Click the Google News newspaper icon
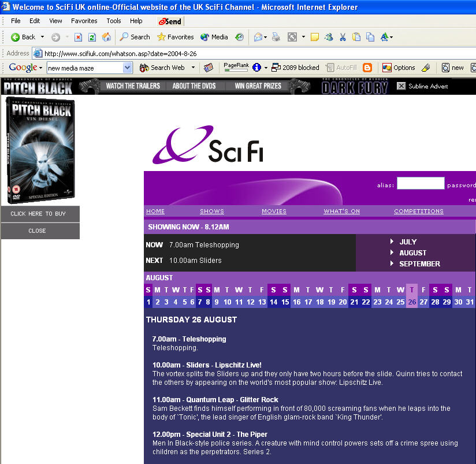The image size is (476, 464). click(x=208, y=68)
